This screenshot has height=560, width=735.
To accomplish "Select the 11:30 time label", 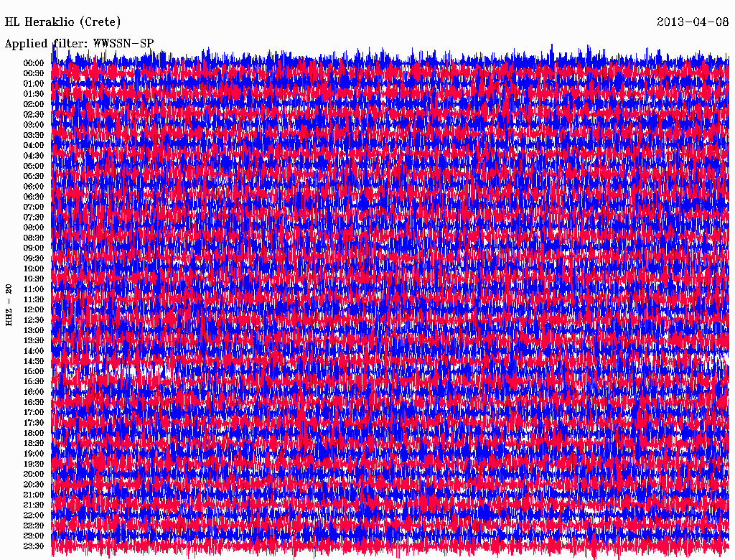I will tap(33, 299).
